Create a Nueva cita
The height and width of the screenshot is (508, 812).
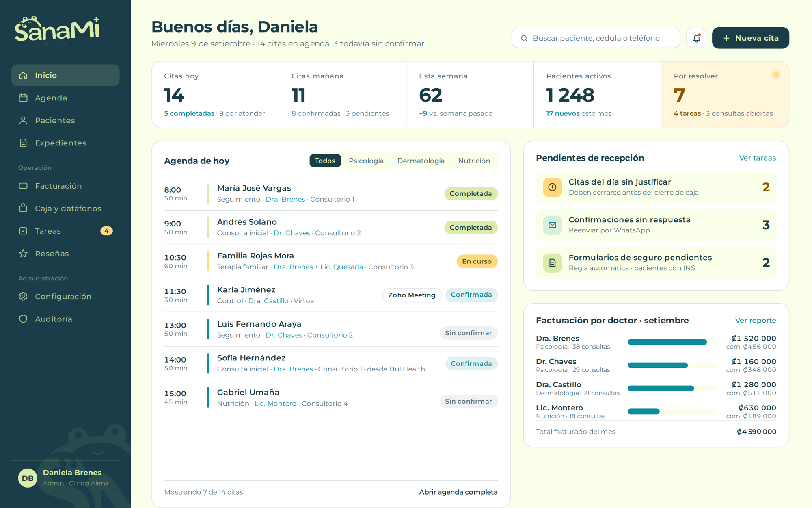(750, 38)
